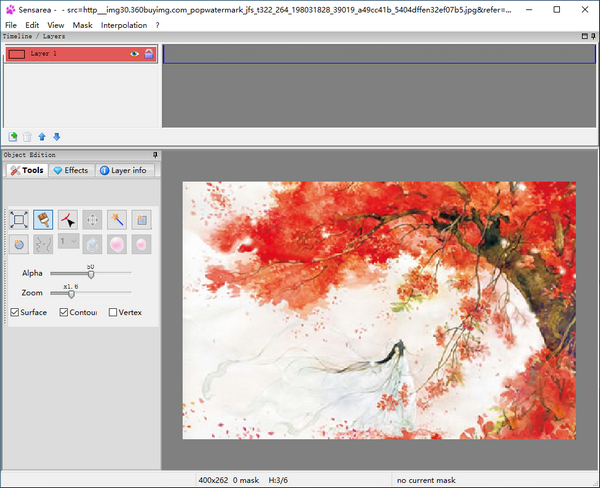Image resolution: width=600 pixels, height=488 pixels.
Task: Activate the magic wand tool
Action: point(117,219)
